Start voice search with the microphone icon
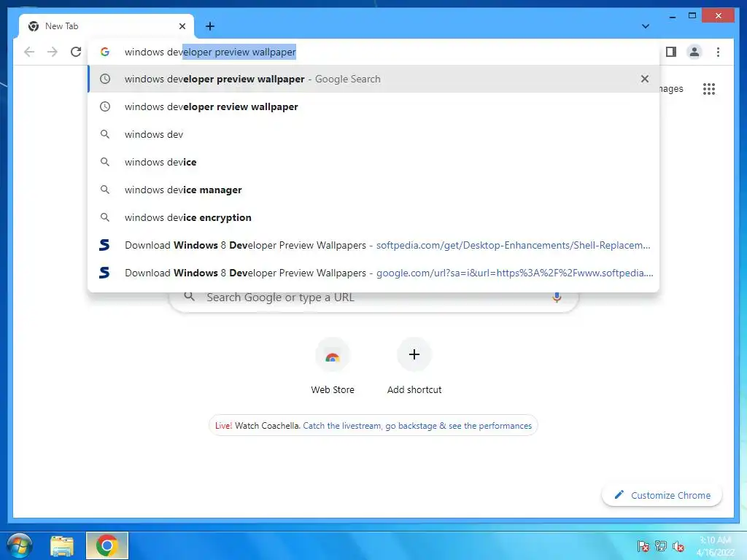 [x=557, y=297]
